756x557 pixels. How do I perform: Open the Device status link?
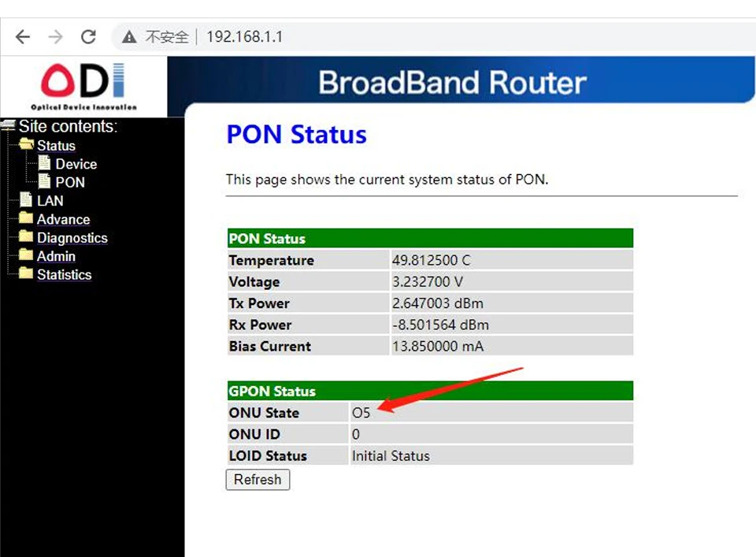pos(76,164)
